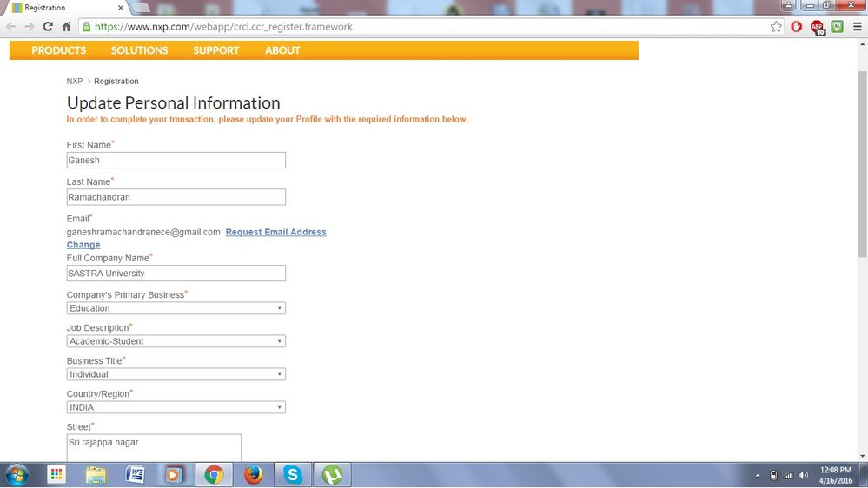
Task: Go to the NXP breadcrumb link
Action: pos(74,81)
